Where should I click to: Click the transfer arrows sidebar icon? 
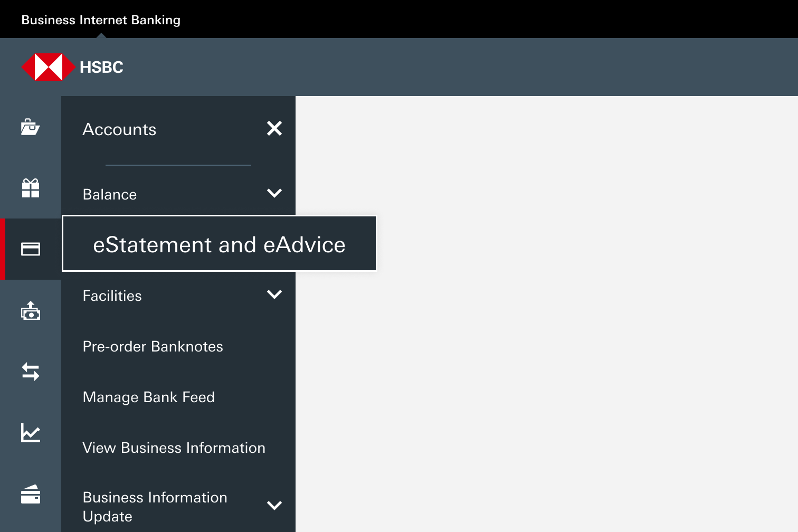pos(30,372)
